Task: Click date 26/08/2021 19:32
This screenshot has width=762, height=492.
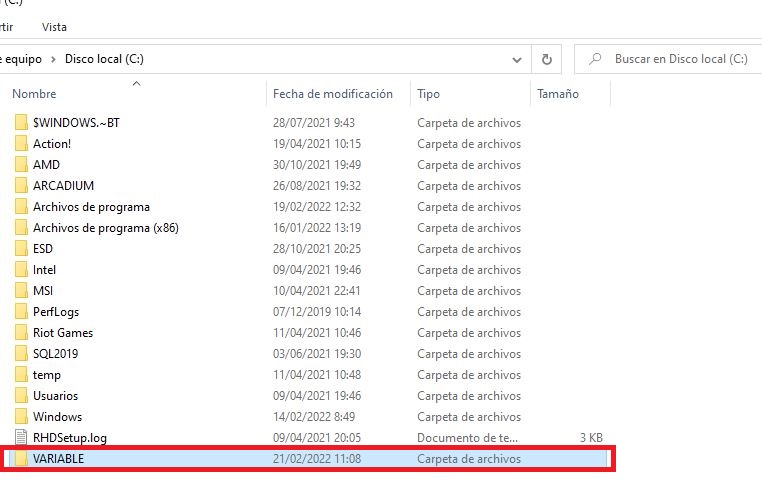Action: tap(316, 185)
